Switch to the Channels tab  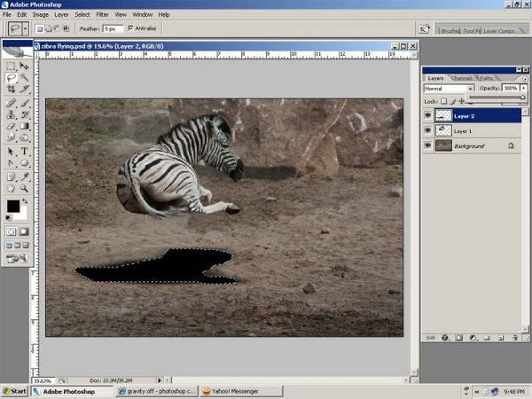[462, 78]
